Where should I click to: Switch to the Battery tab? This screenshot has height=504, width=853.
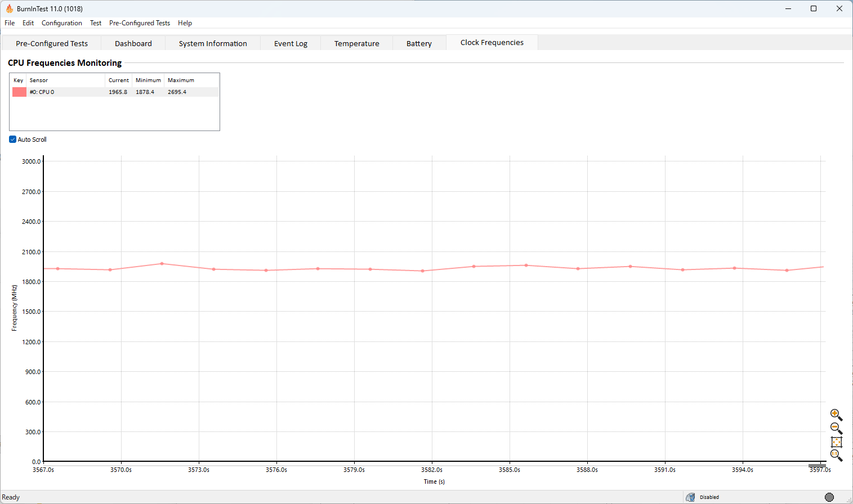pos(419,43)
